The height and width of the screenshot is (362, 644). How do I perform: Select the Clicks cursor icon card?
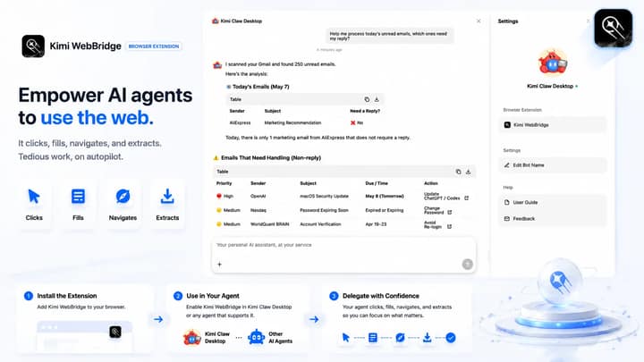pos(34,204)
